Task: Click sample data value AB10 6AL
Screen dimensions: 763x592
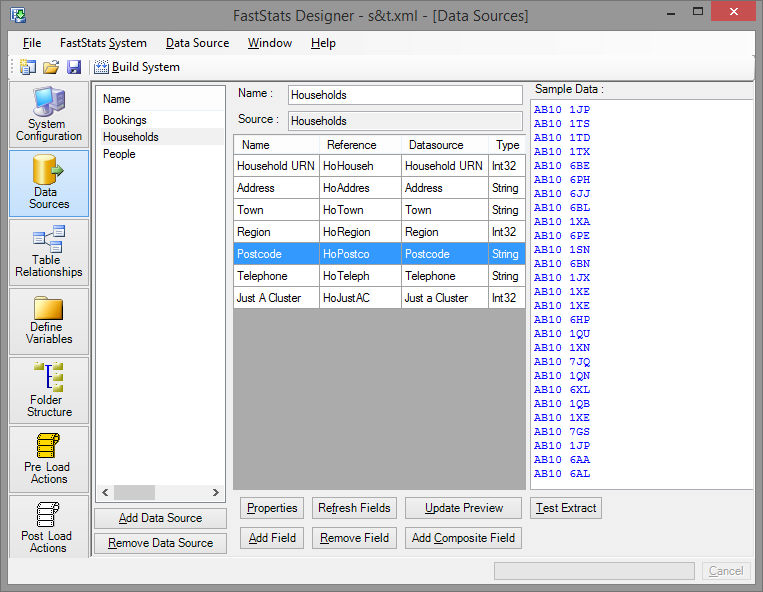Action: click(x=562, y=473)
